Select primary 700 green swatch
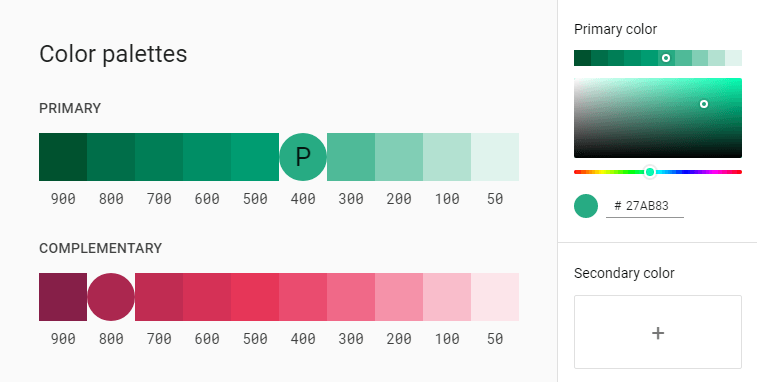757x382 pixels. tap(159, 157)
